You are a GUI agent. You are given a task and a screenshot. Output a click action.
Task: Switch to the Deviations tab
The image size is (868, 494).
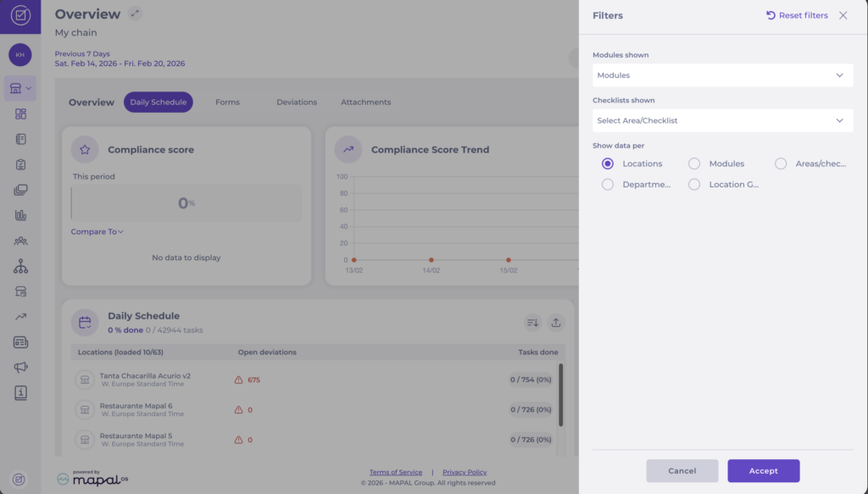coord(297,103)
